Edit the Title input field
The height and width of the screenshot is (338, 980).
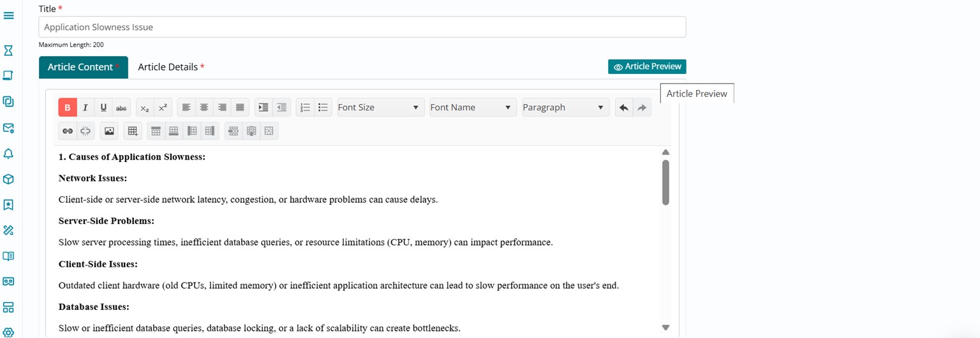(x=362, y=27)
